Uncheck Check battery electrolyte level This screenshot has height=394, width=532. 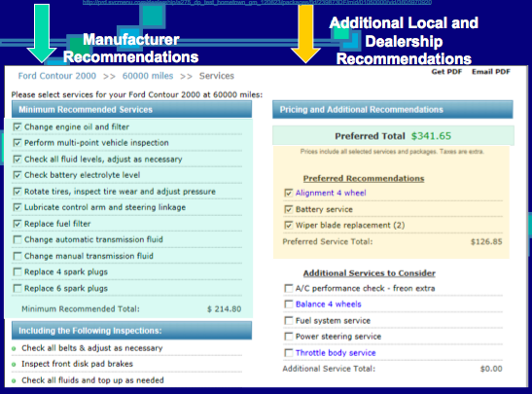pos(17,175)
